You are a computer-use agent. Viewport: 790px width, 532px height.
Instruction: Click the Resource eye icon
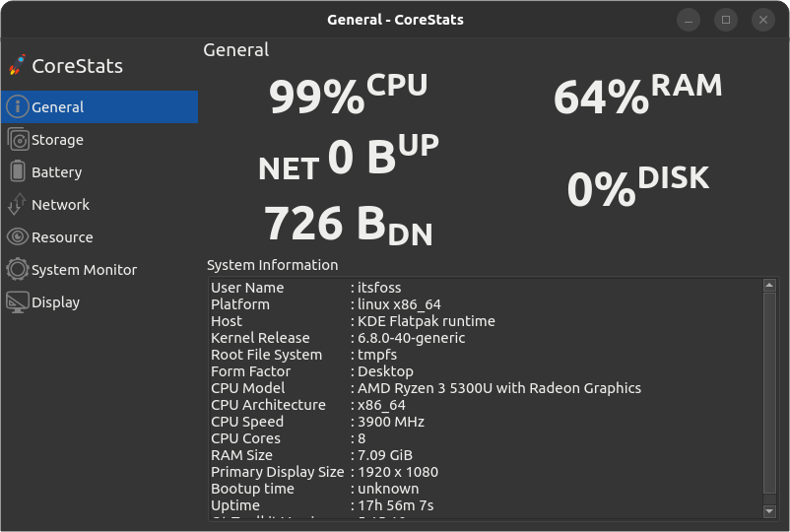click(x=17, y=236)
